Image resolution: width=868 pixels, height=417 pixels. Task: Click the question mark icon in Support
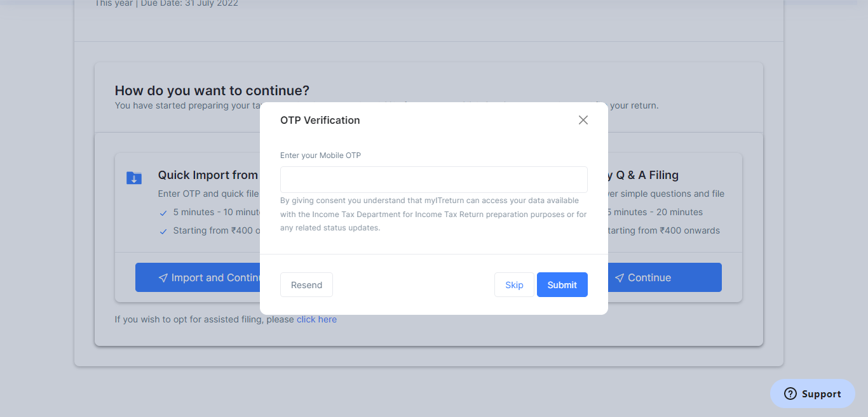point(790,394)
